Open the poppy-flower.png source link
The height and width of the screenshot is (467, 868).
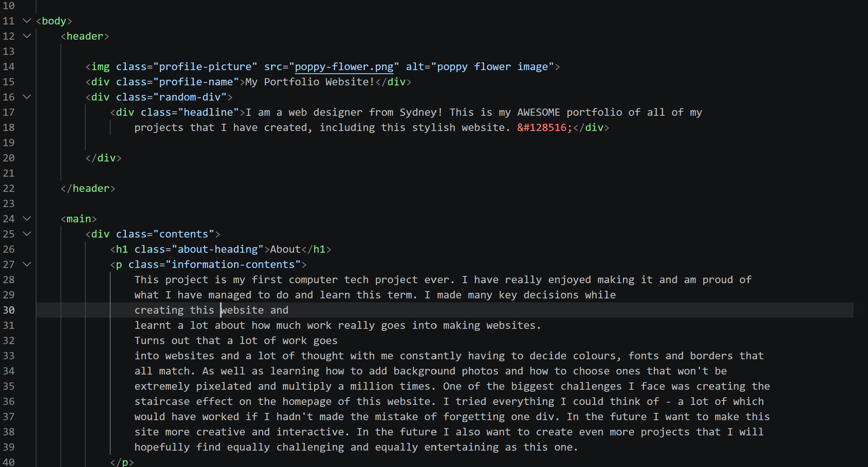tap(344, 66)
